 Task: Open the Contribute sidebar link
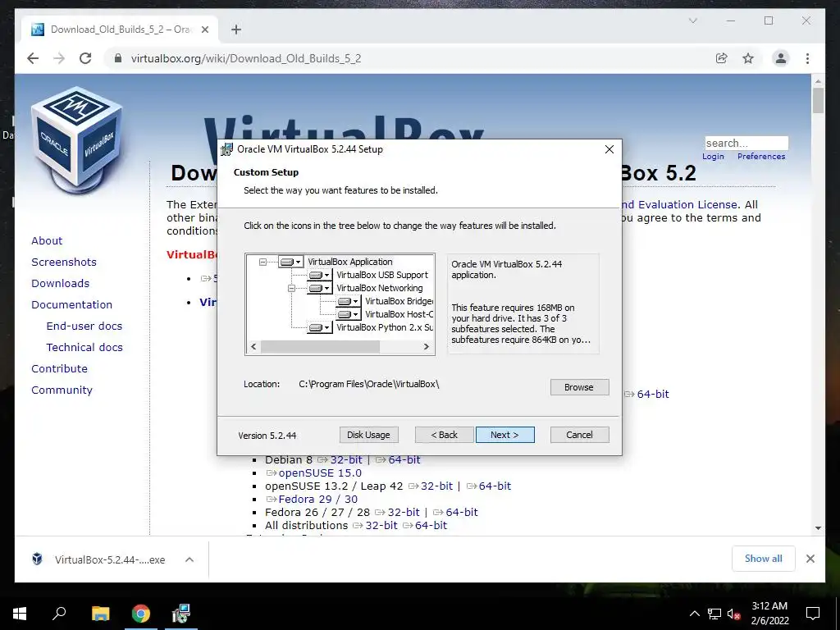point(59,368)
